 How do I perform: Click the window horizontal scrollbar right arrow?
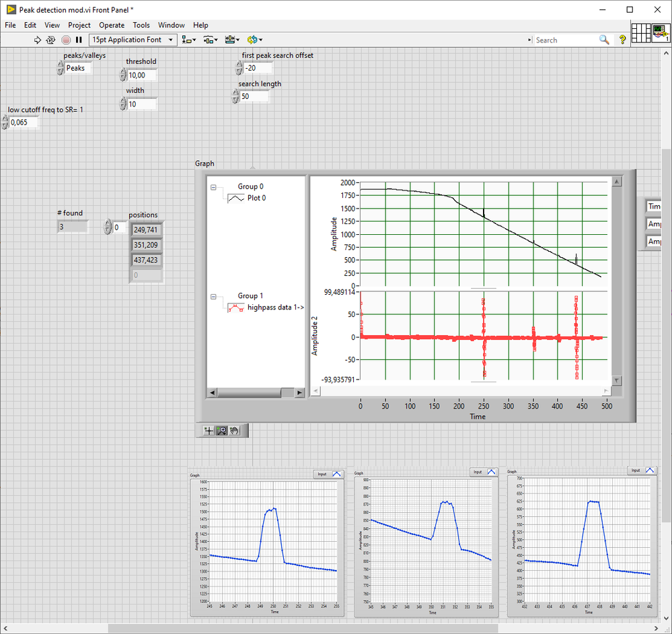(657, 629)
